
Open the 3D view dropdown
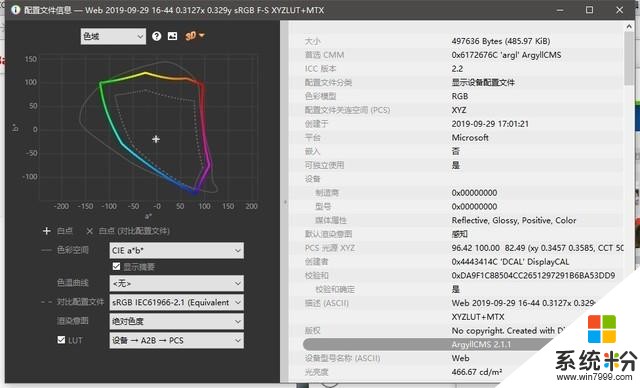[x=195, y=36]
